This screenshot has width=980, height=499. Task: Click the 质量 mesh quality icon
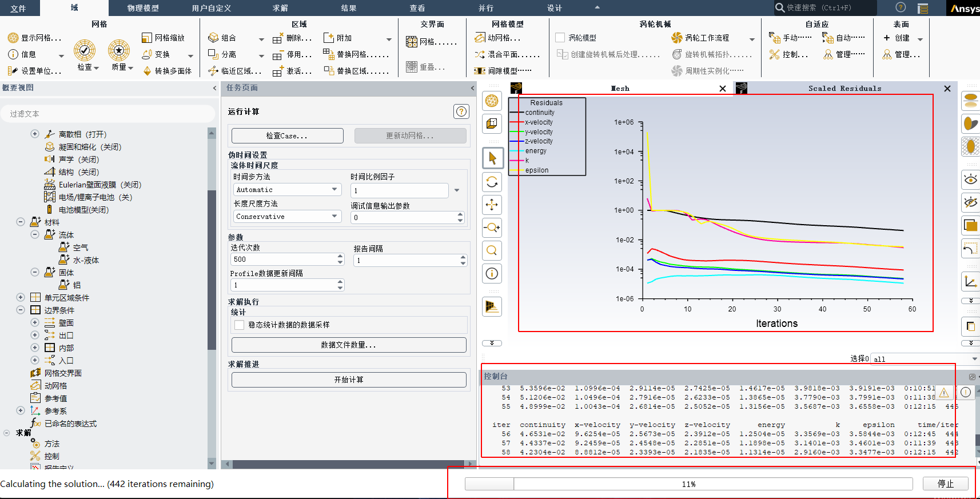[119, 51]
